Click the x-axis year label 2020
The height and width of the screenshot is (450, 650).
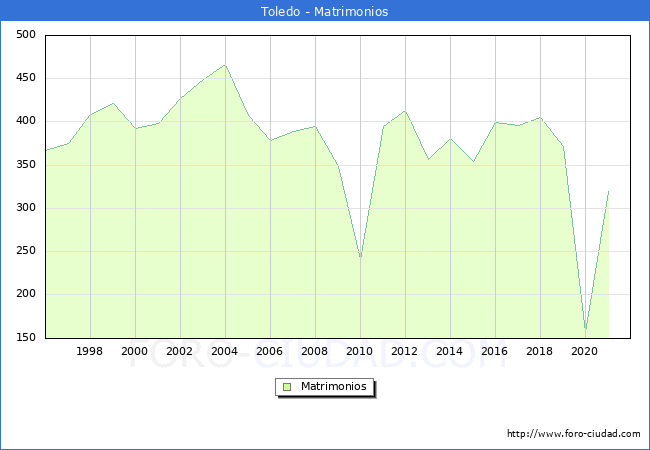point(585,351)
